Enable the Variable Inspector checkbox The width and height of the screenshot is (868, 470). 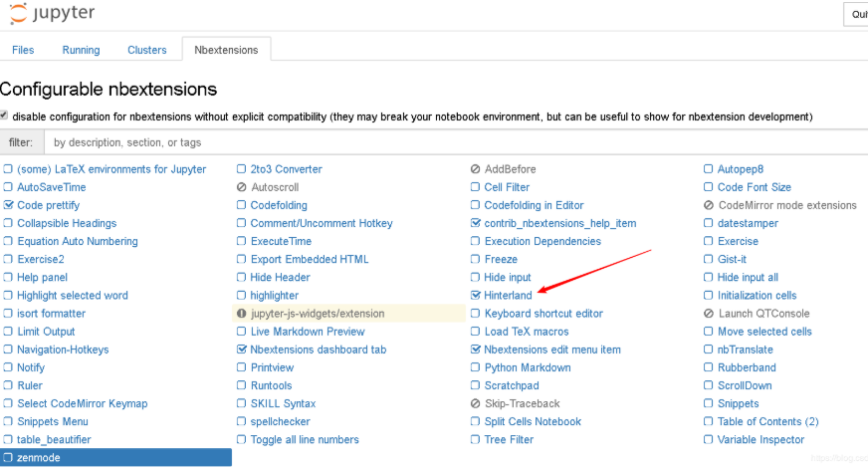point(709,440)
